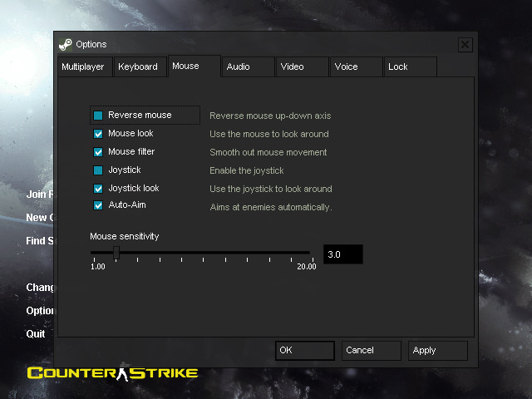This screenshot has height=399, width=532.
Task: Tick the Joystick checkbox
Action: pos(98,170)
